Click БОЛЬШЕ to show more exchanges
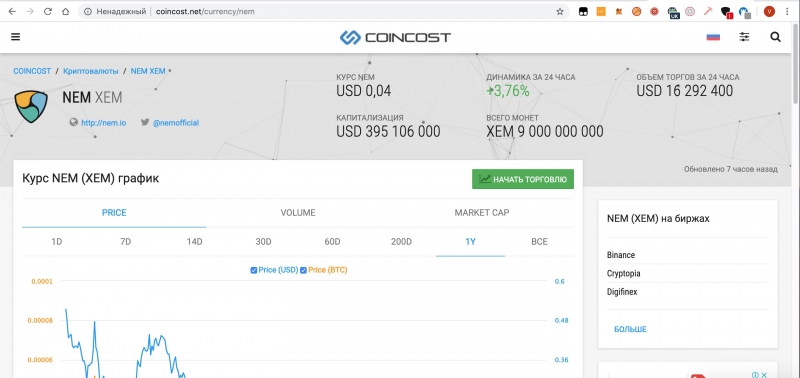800x378 pixels. (630, 330)
